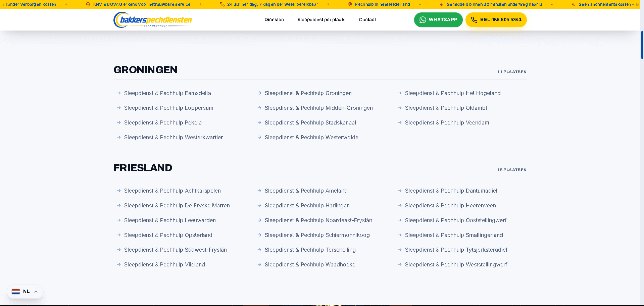This screenshot has height=306, width=644.
Task: Open the Diensten menu
Action: (274, 20)
